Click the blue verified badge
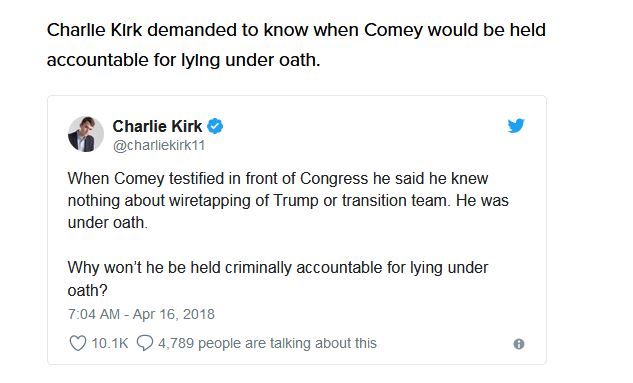The image size is (633, 383). point(215,126)
